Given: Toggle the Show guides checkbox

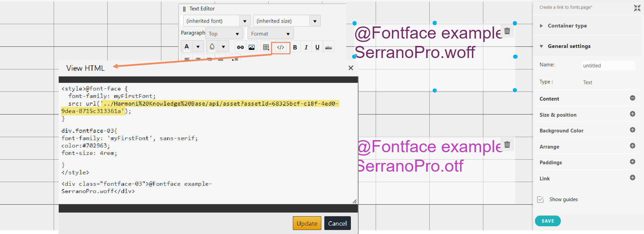Looking at the screenshot, I should click(540, 199).
